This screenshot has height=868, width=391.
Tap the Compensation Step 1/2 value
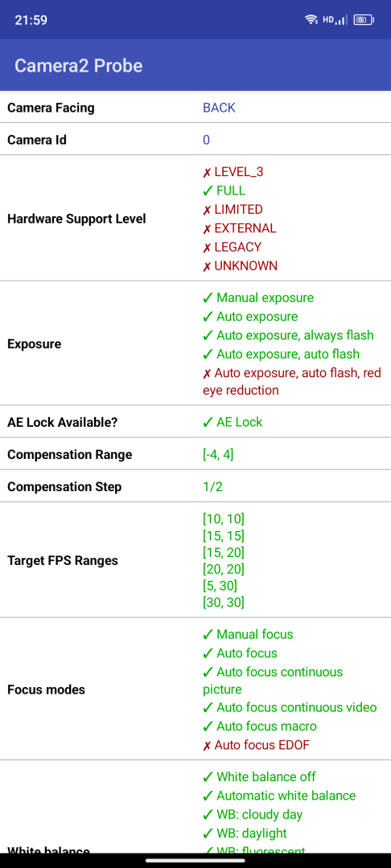click(x=213, y=487)
